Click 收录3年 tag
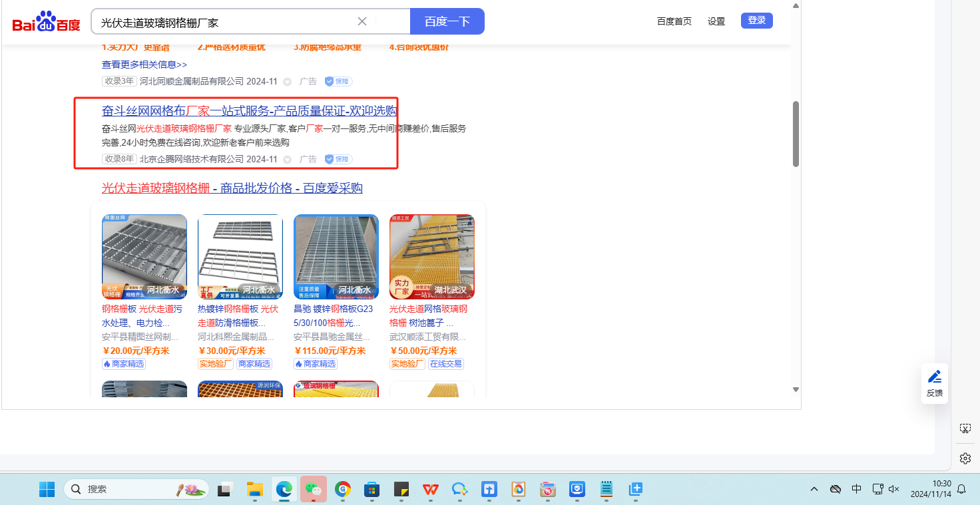Viewport: 980px width, 505px height. point(119,81)
